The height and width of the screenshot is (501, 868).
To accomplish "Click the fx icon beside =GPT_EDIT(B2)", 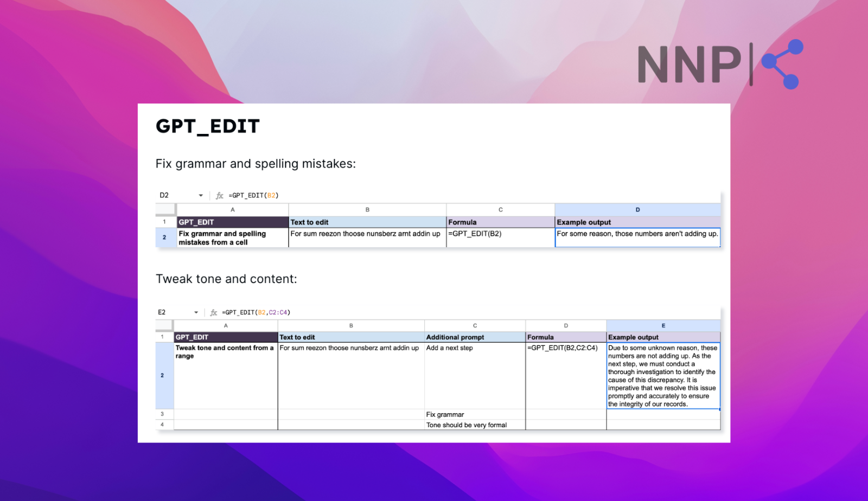I will 220,196.
